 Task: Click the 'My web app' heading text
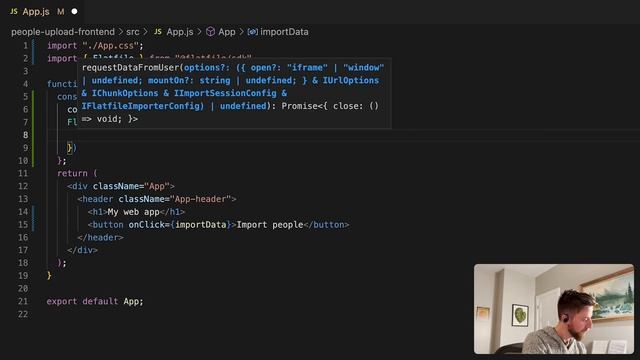(133, 212)
